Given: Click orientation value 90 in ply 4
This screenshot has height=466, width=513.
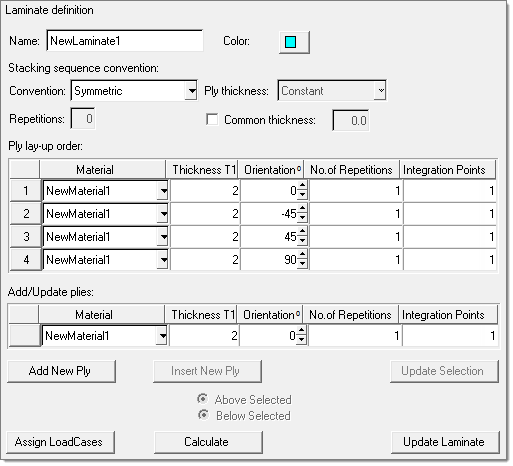Looking at the screenshot, I should (290, 260).
